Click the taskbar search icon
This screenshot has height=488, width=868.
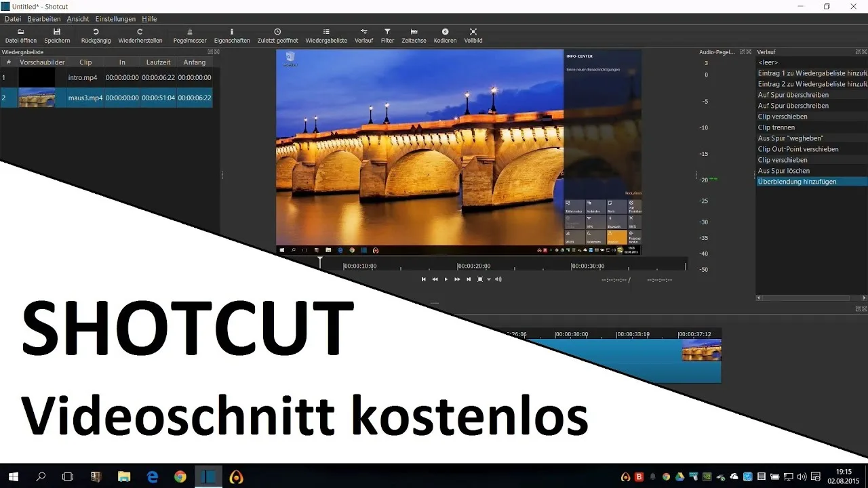(x=41, y=476)
